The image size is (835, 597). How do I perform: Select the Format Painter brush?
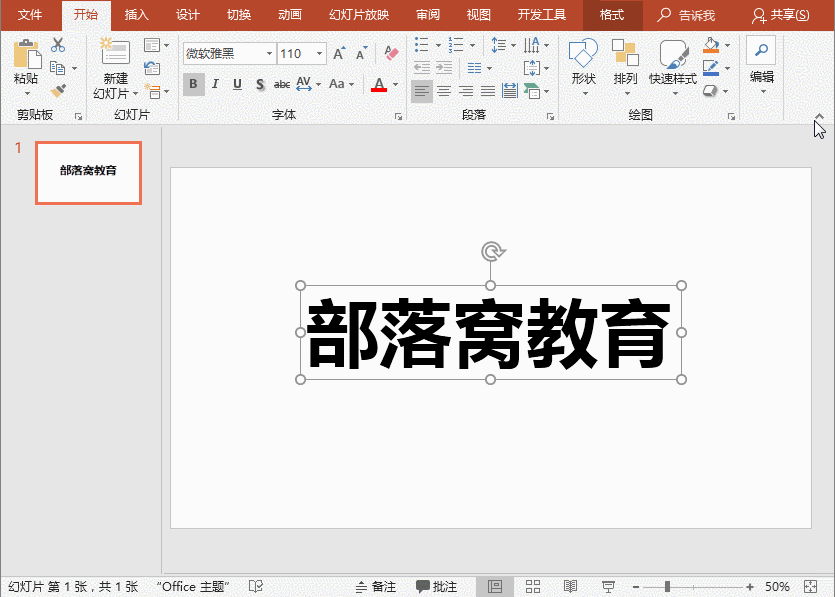(58, 91)
